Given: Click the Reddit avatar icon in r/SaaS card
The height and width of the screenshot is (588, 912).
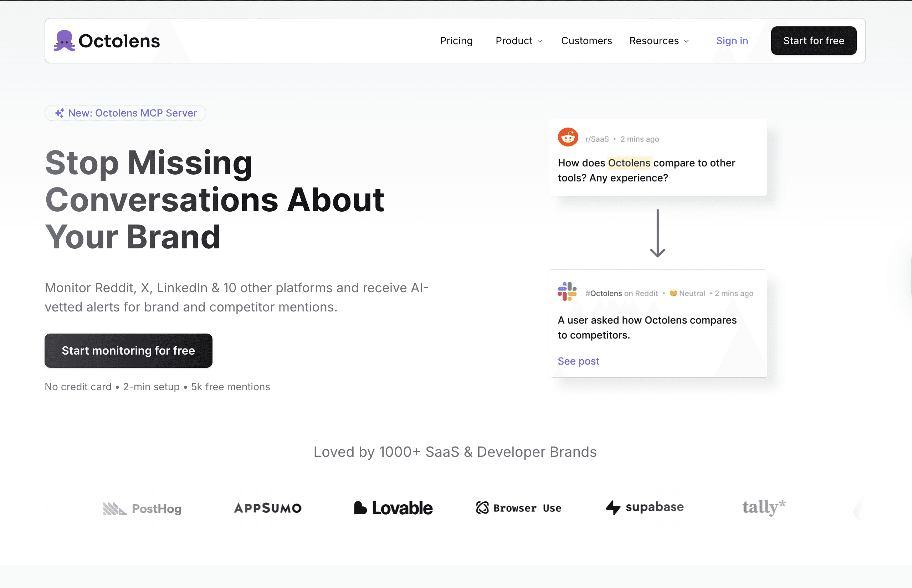Looking at the screenshot, I should tap(568, 137).
